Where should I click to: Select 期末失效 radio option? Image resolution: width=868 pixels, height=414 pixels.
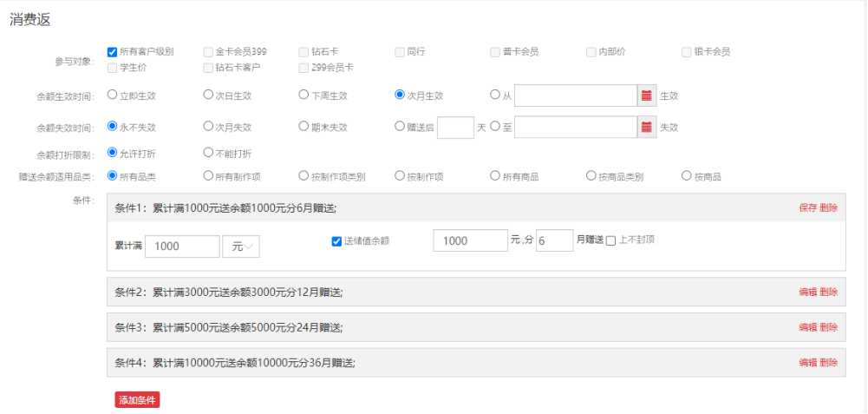click(x=303, y=126)
